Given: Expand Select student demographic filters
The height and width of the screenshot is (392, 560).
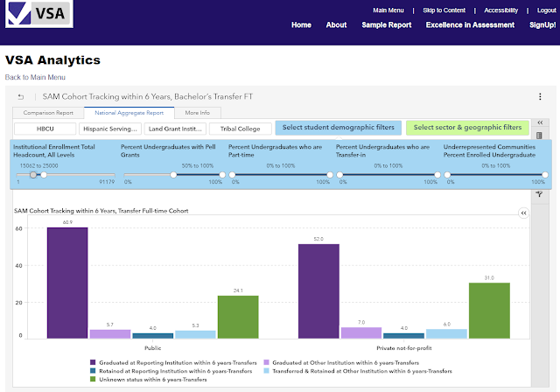Looking at the screenshot, I should [339, 128].
